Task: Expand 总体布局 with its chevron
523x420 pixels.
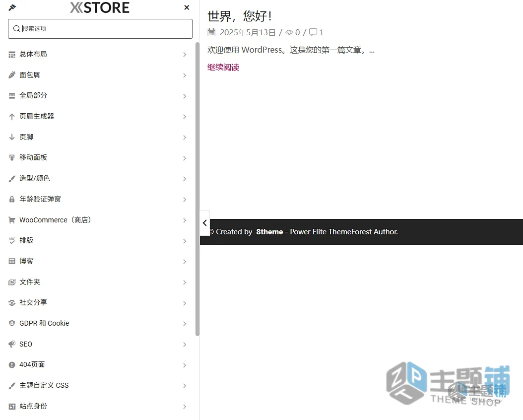Action: click(185, 55)
